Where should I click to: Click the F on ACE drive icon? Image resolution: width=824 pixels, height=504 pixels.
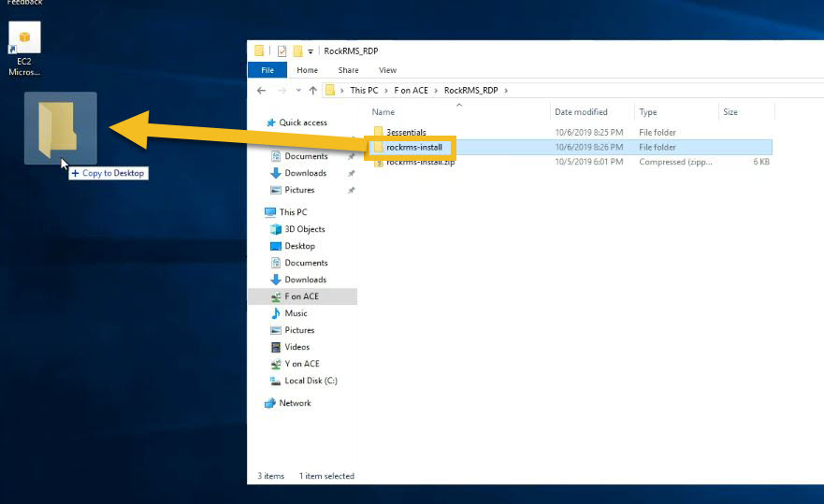(275, 296)
